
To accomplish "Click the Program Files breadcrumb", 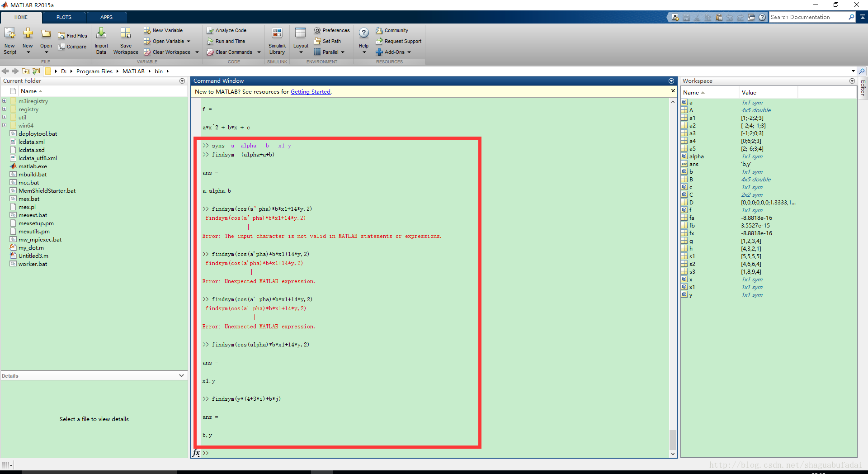I will [x=94, y=71].
